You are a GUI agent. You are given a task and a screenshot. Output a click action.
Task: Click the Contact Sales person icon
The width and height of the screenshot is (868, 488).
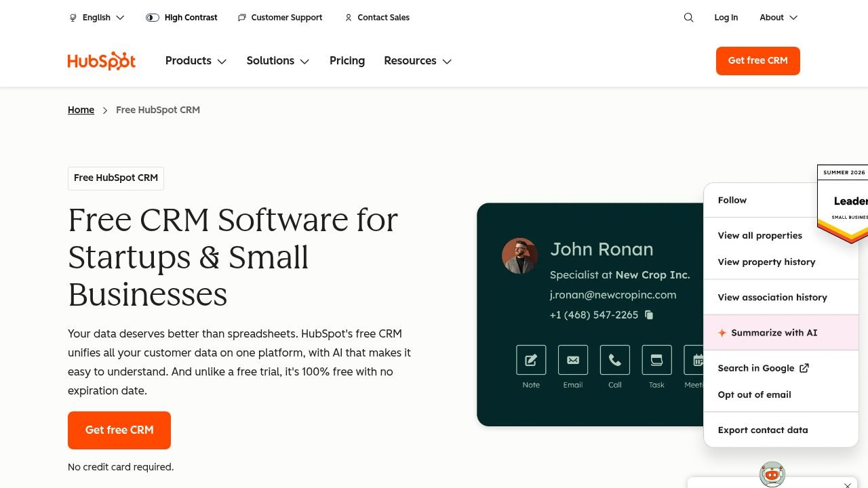point(349,18)
